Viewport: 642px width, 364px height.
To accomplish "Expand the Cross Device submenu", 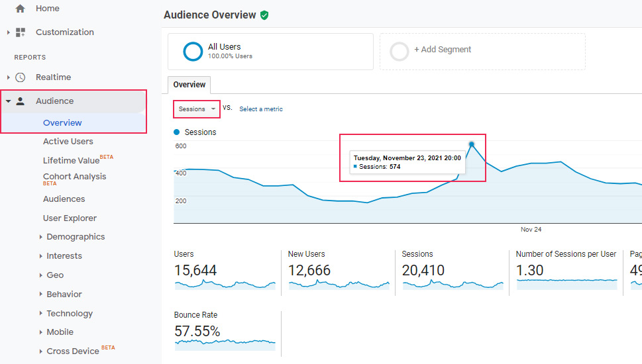I will pyautogui.click(x=40, y=351).
